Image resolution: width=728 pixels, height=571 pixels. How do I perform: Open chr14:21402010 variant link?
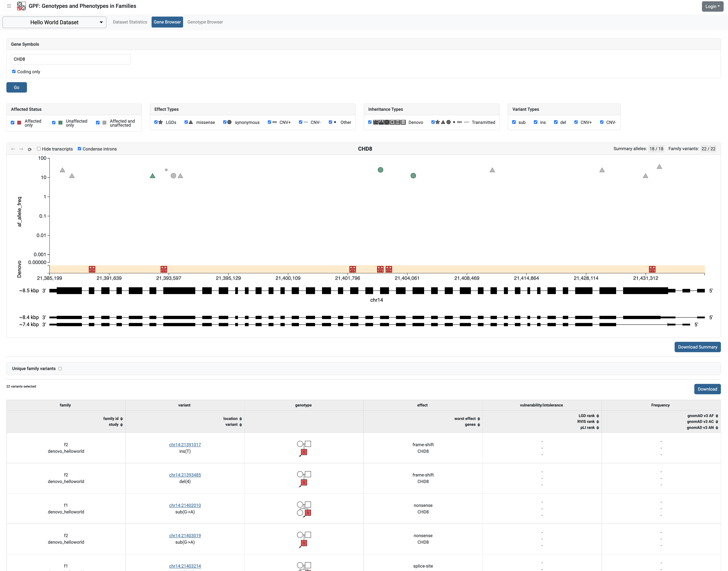coord(185,505)
